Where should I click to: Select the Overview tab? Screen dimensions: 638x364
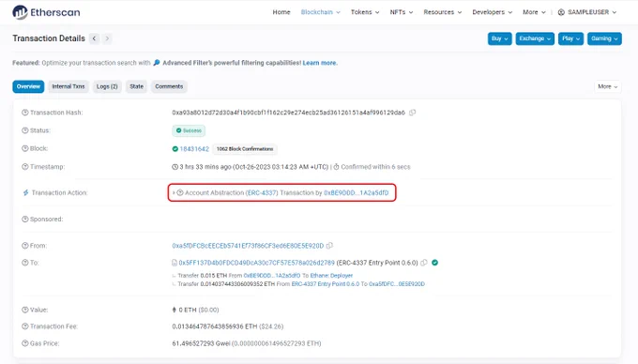pyautogui.click(x=28, y=86)
